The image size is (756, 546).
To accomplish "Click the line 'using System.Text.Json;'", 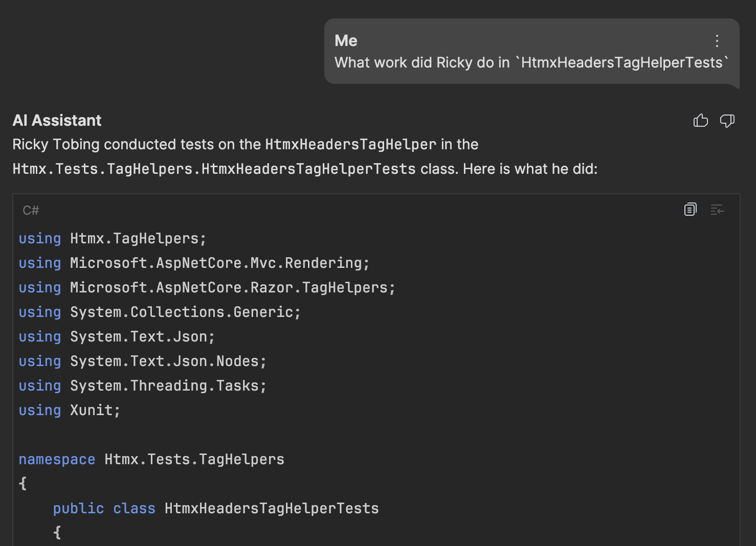I will 117,337.
